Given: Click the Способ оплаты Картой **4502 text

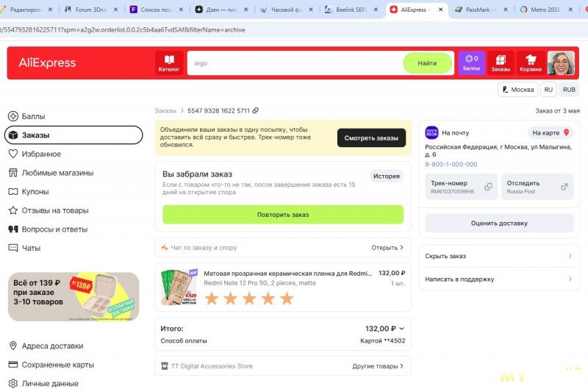Looking at the screenshot, I should (283, 340).
